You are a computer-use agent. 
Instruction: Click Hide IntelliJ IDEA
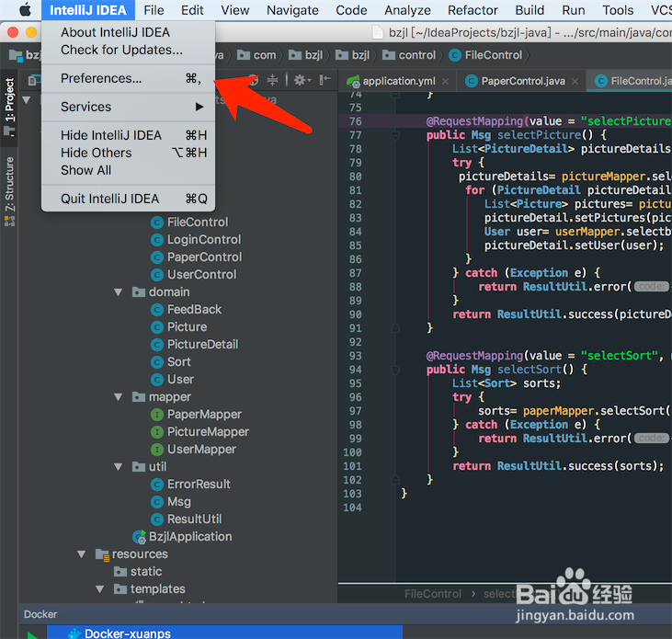point(128,135)
